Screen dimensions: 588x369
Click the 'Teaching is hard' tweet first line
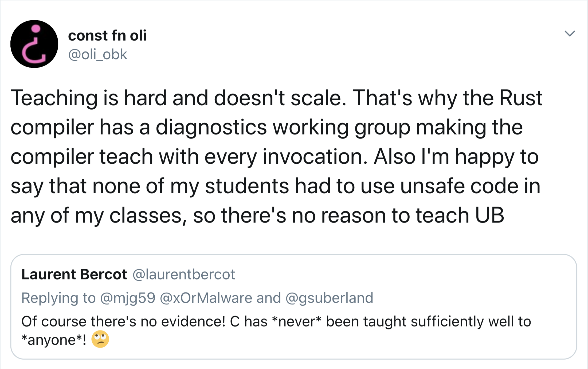[x=276, y=98]
